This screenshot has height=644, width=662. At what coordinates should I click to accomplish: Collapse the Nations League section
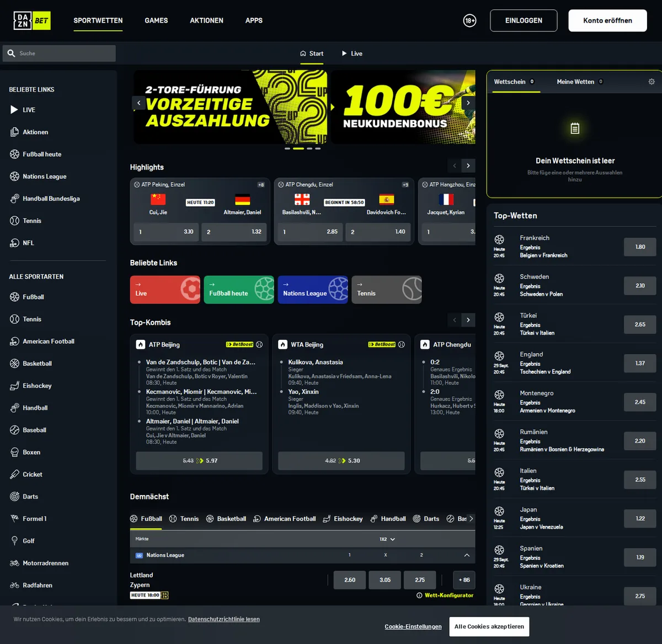[x=467, y=555]
